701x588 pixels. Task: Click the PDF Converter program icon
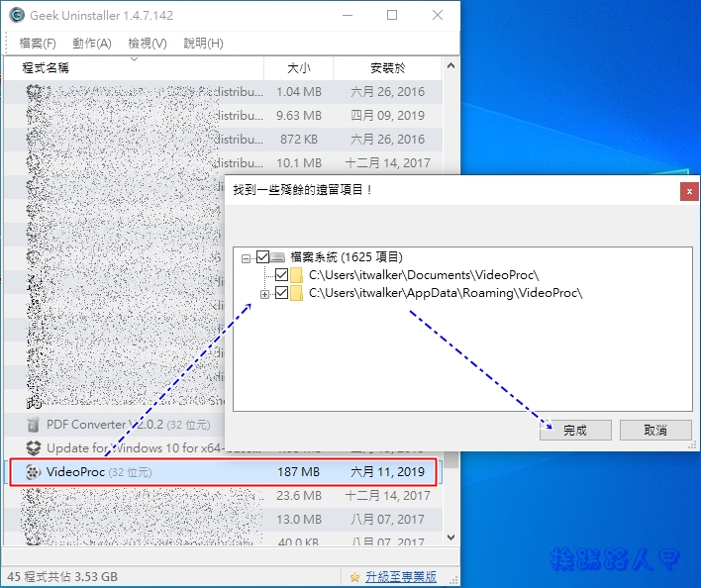pyautogui.click(x=33, y=425)
